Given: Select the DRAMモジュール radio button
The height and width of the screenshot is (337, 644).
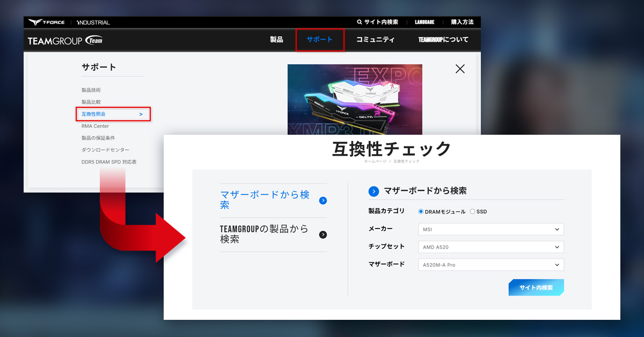Looking at the screenshot, I should tap(421, 211).
